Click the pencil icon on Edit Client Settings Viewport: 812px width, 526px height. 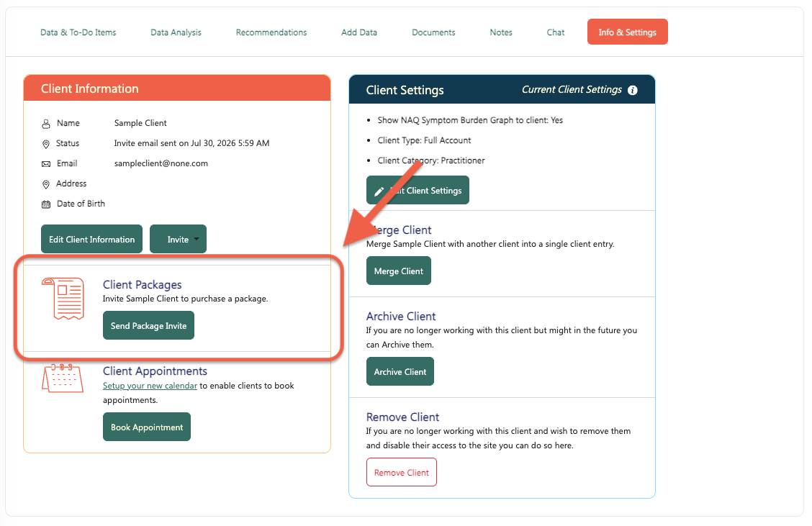(379, 191)
